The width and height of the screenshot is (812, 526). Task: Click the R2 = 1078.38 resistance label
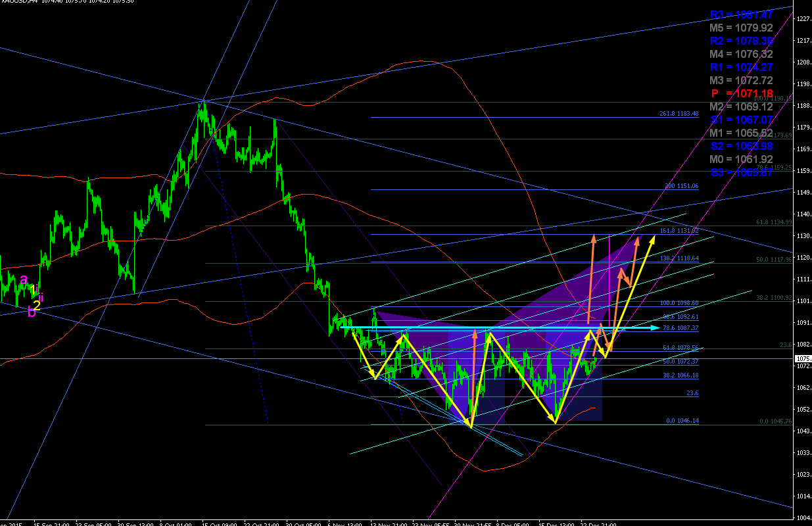pos(741,41)
